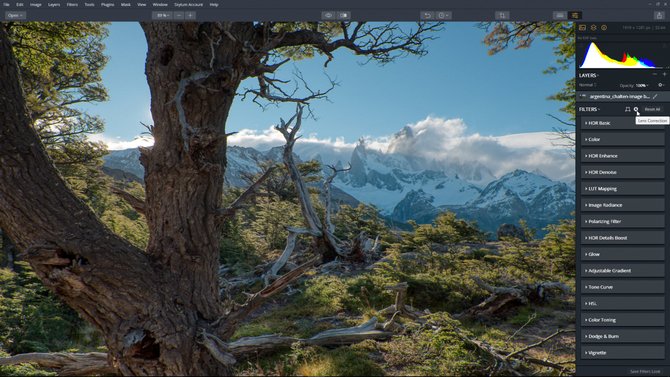This screenshot has width=670, height=377.
Task: Click the export share icon
Action: tap(659, 15)
